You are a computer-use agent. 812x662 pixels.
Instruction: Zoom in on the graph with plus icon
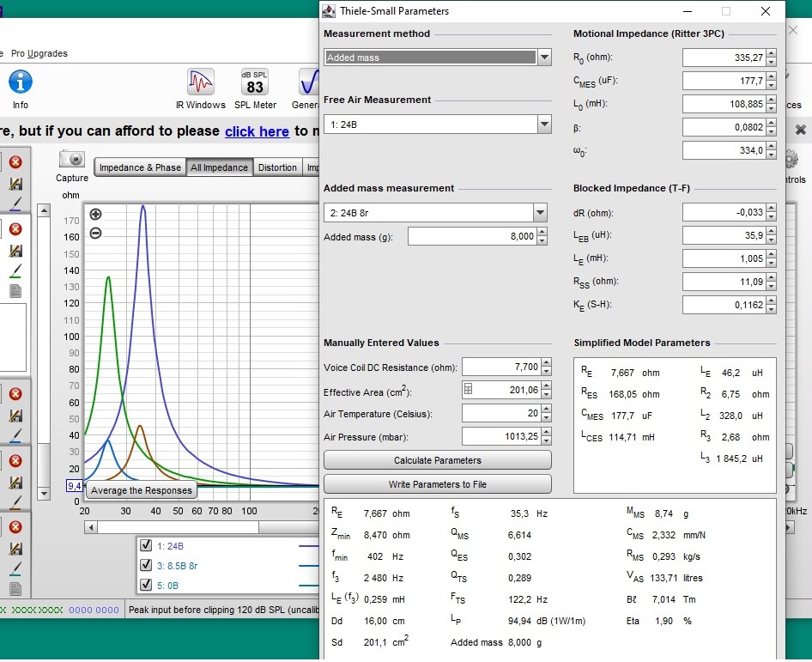[95, 214]
